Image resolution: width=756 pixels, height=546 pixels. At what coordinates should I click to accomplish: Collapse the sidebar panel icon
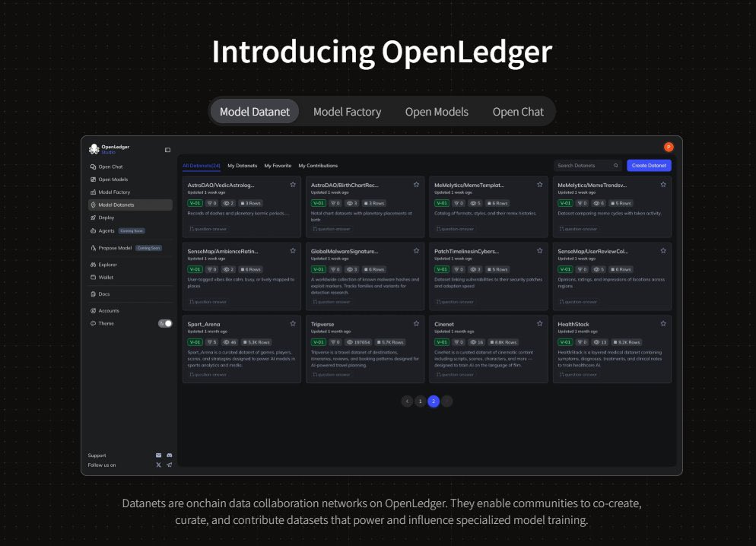[167, 150]
